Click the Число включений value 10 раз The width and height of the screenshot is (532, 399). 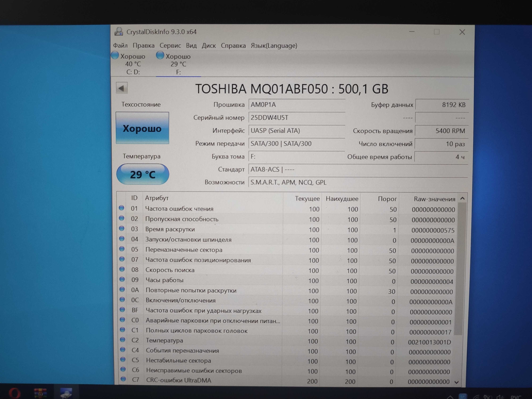tap(442, 144)
